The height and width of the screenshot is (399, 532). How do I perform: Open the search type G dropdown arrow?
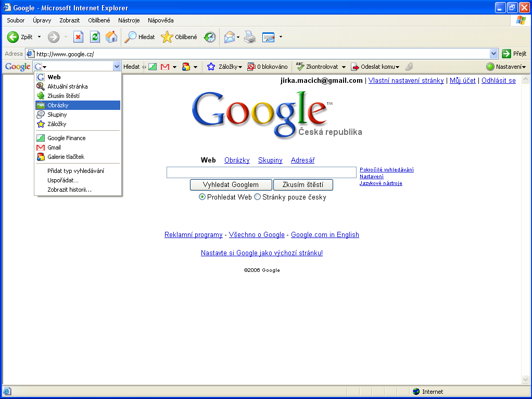[x=44, y=67]
